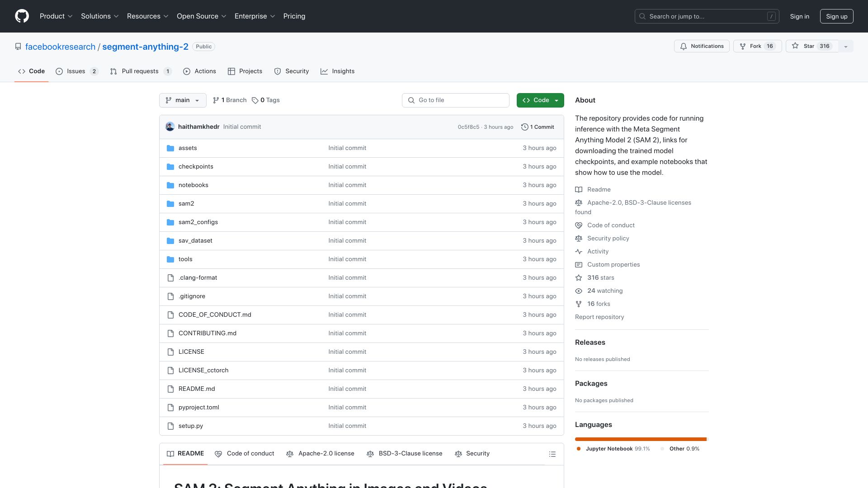Viewport: 868px width, 488px height.
Task: Go to the Actions tab
Action: click(199, 71)
